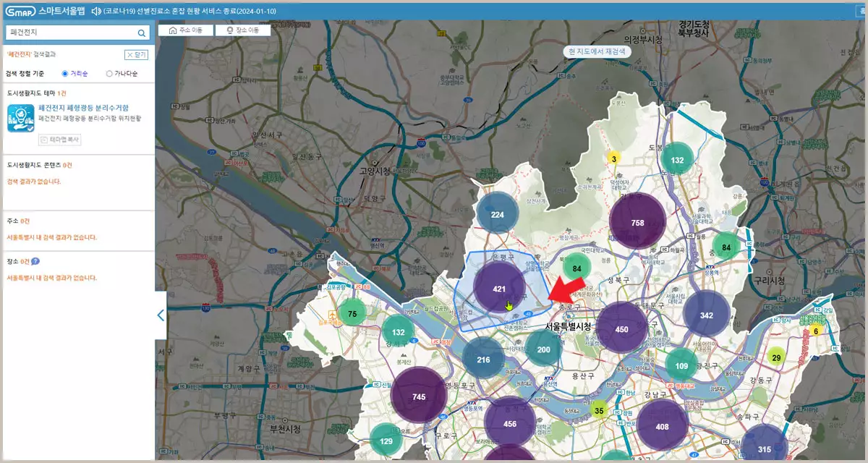The height and width of the screenshot is (463, 868).
Task: Click the 109 cluster marker
Action: pyautogui.click(x=681, y=366)
